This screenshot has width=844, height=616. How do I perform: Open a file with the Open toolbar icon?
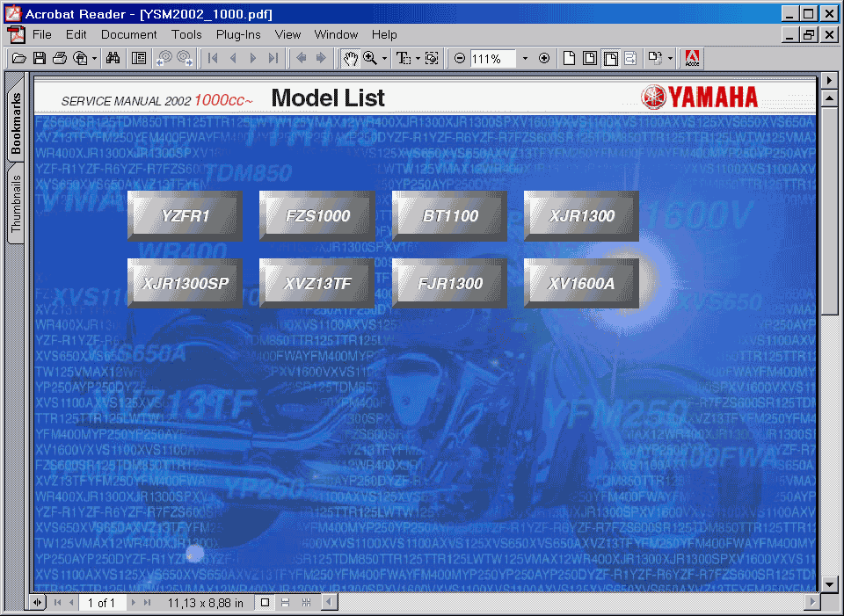[x=18, y=58]
